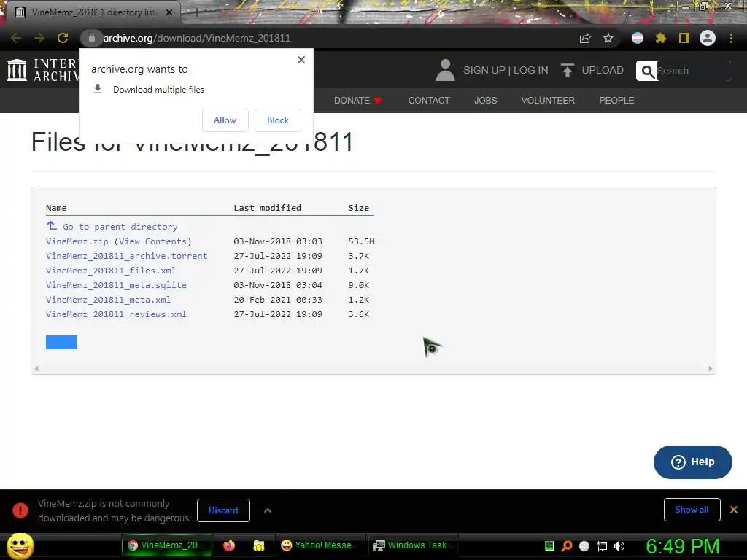This screenshot has height=560, width=747.
Task: Discard the VineMemz.zip download
Action: click(223, 510)
